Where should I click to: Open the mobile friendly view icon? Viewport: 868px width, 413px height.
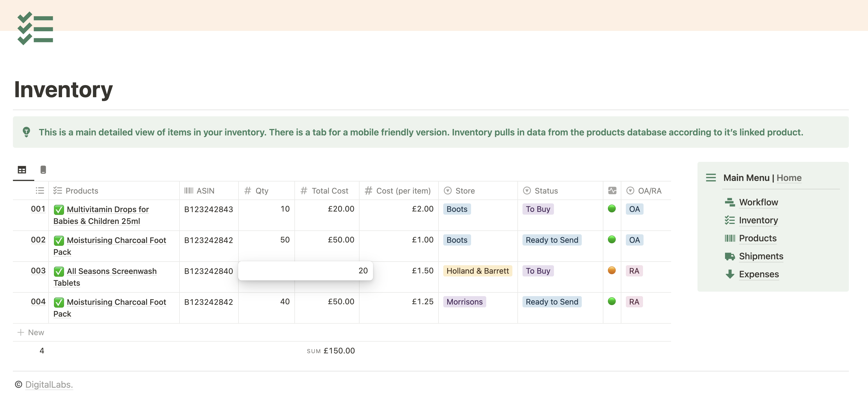point(44,170)
